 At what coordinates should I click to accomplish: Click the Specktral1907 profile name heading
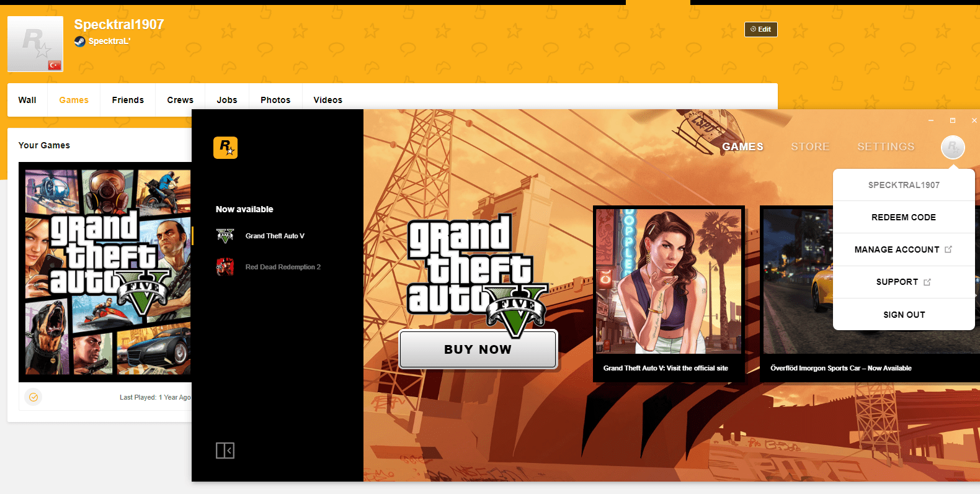[x=119, y=24]
